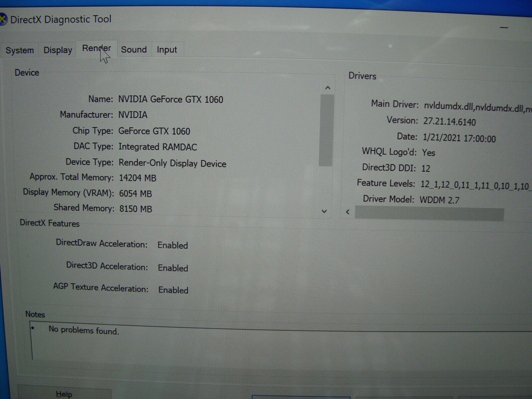
Task: Click the 'Feature Levels:' label
Action: click(386, 183)
